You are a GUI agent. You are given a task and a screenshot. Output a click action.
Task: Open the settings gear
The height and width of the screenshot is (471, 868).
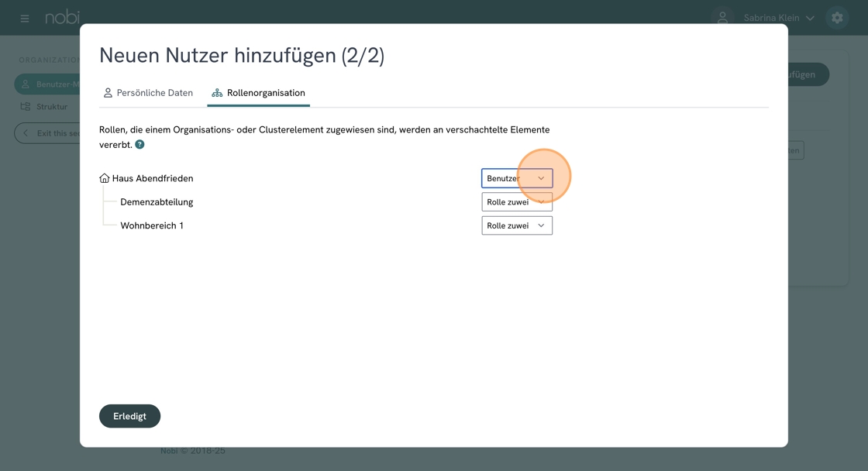pyautogui.click(x=837, y=18)
